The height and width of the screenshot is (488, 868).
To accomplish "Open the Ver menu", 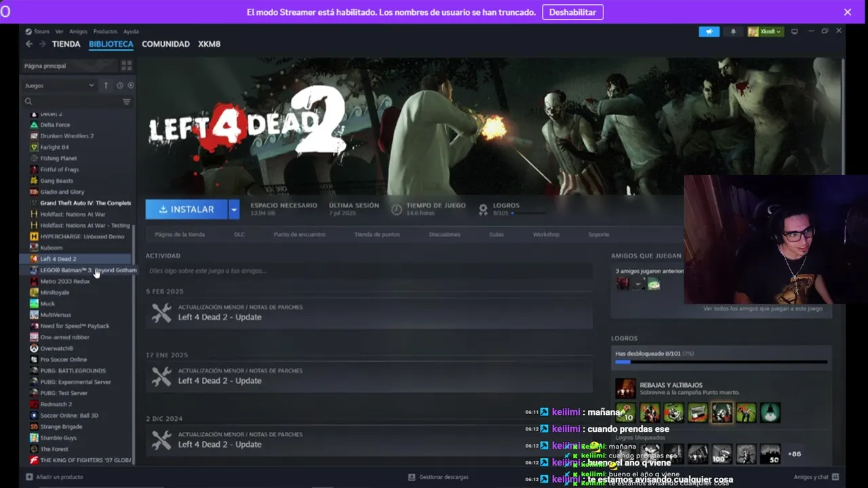I will tap(59, 31).
